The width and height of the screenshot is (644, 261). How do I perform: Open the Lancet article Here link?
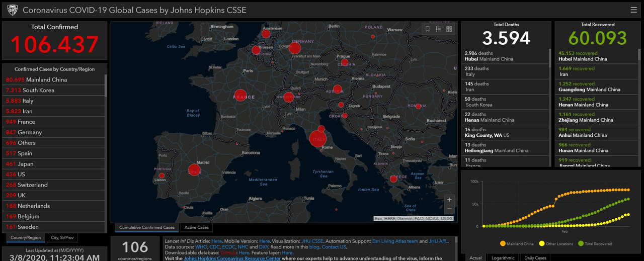click(217, 241)
